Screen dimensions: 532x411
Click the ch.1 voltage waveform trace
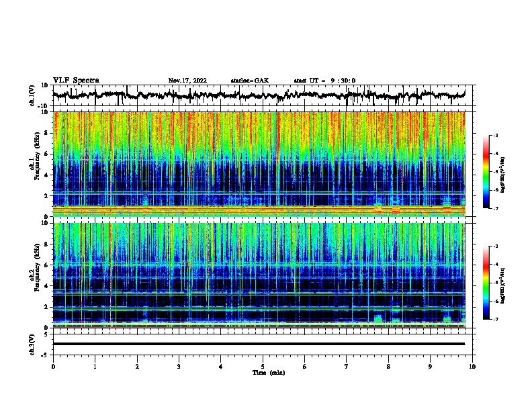pyautogui.click(x=259, y=95)
